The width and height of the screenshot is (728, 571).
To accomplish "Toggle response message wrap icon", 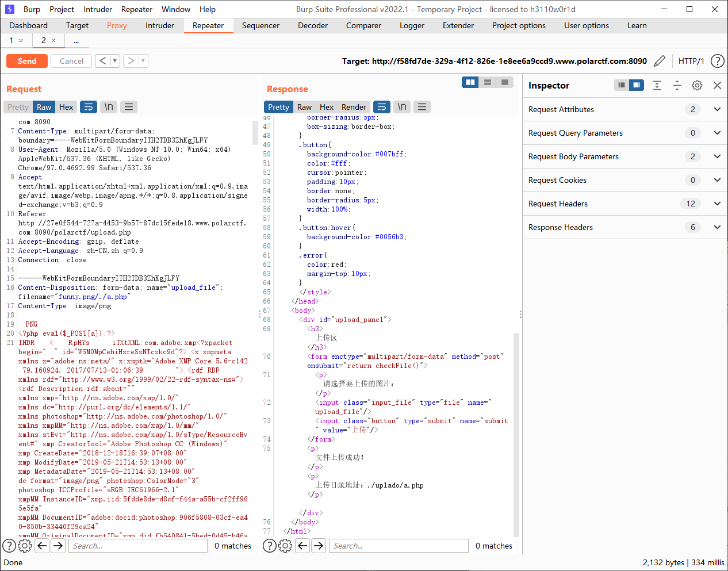I will pos(382,107).
